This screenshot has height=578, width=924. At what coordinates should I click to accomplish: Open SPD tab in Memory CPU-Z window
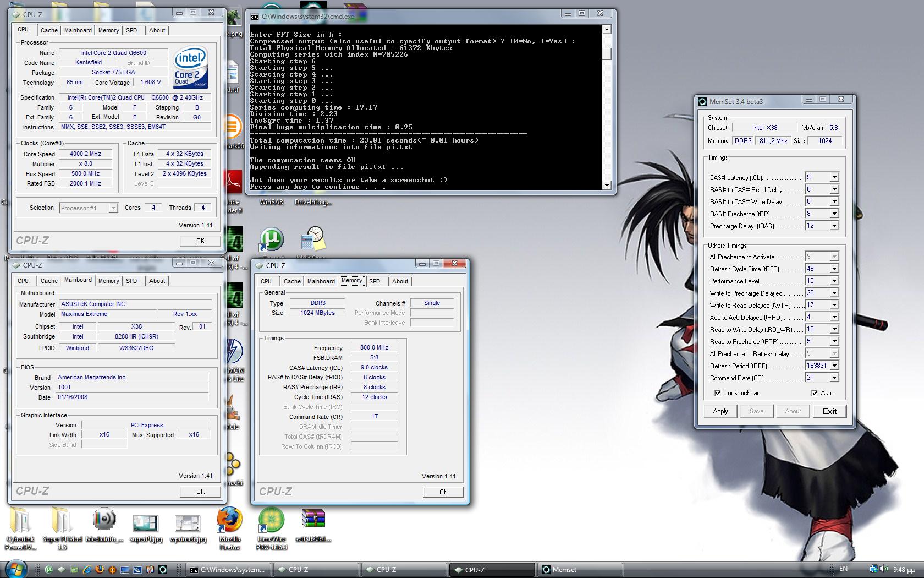[375, 281]
